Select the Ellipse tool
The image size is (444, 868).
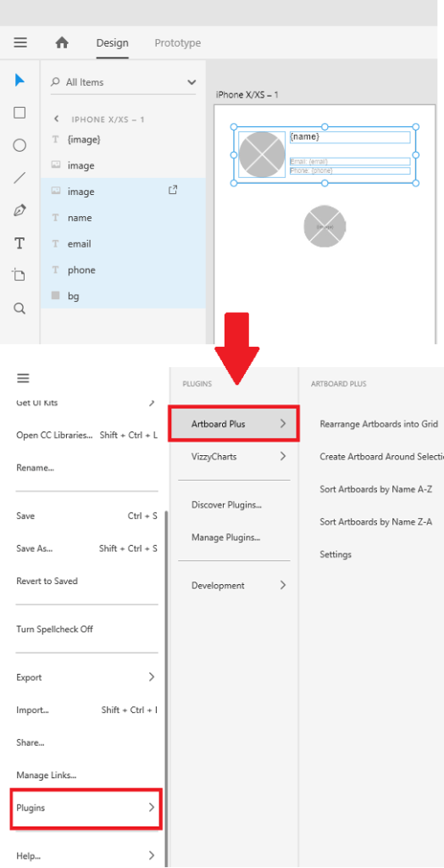coord(20,146)
